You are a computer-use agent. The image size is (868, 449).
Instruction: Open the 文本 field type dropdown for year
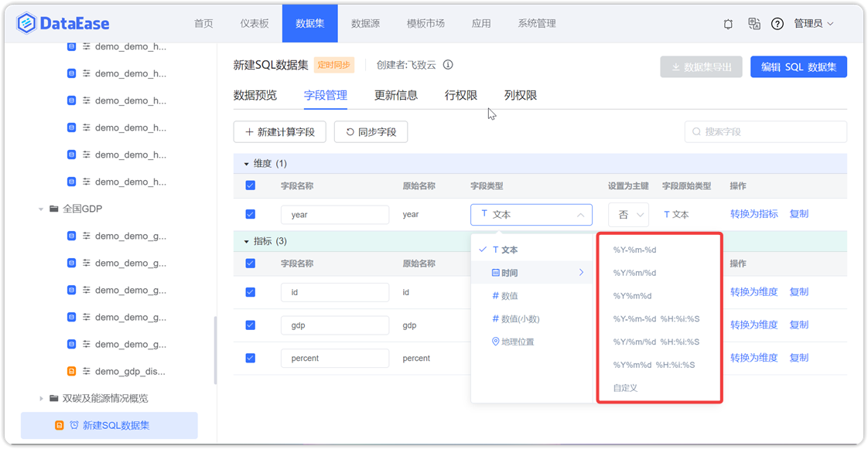coord(531,215)
